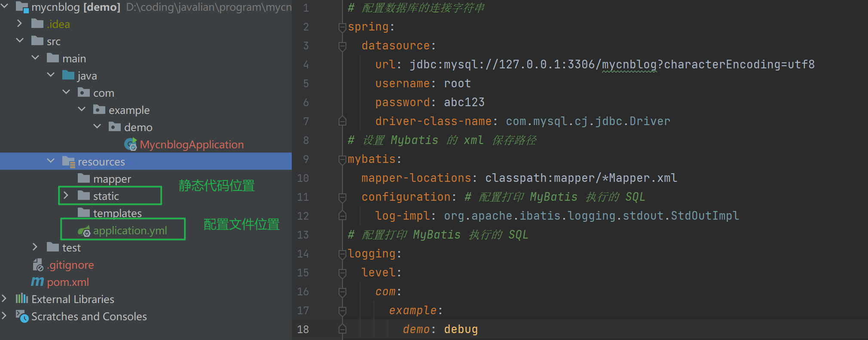The width and height of the screenshot is (868, 340).
Task: Click the debug value on line 18
Action: click(x=461, y=329)
